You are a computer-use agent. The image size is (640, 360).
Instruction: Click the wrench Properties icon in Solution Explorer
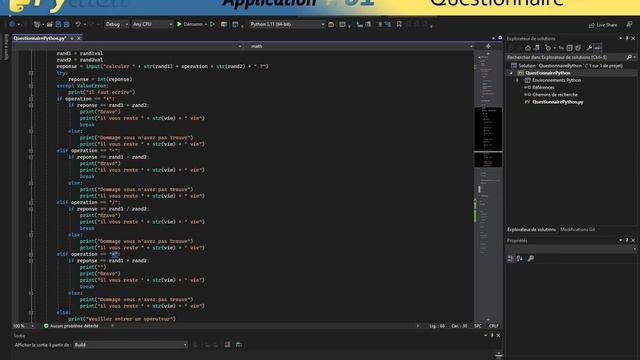pyautogui.click(x=589, y=48)
